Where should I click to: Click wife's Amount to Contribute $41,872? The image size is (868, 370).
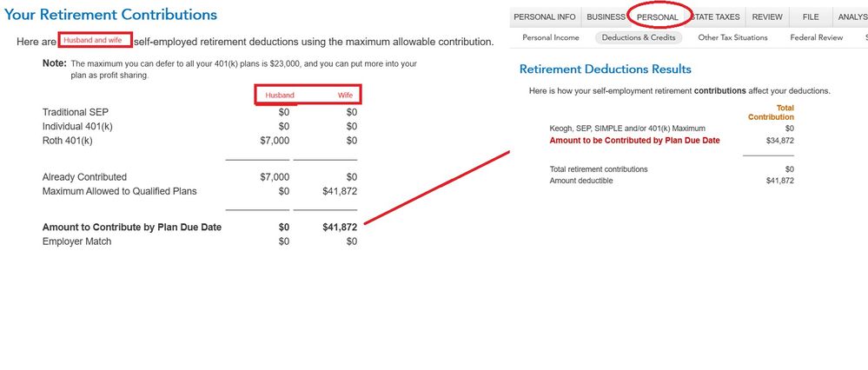coord(340,227)
